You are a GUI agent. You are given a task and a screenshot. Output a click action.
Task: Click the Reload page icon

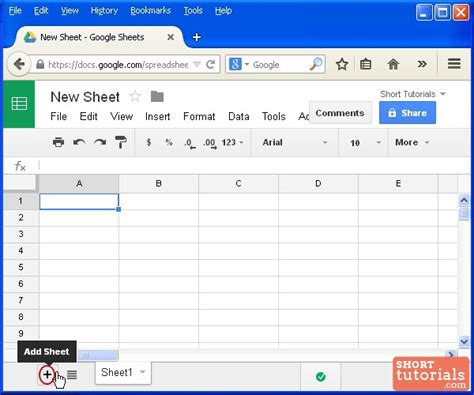click(x=210, y=64)
